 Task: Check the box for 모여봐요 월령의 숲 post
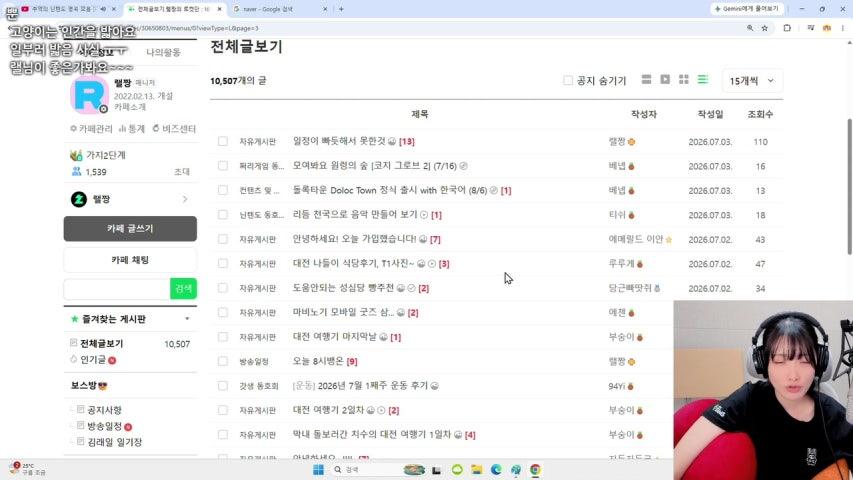click(x=222, y=165)
